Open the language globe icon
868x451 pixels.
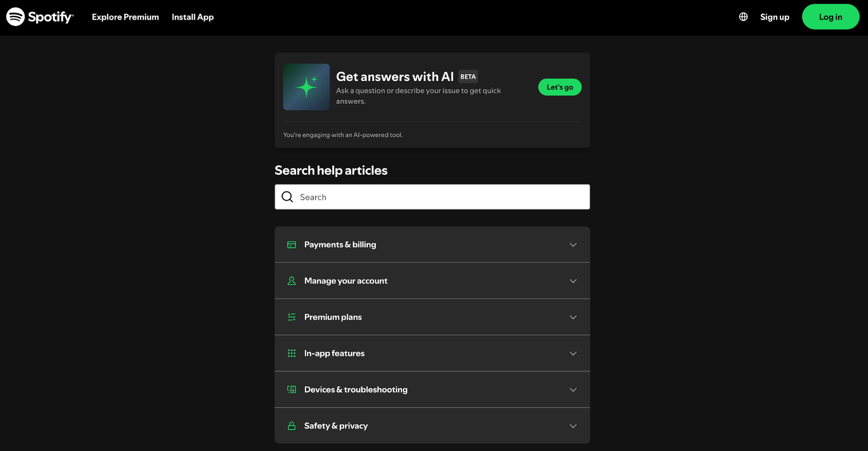click(743, 17)
